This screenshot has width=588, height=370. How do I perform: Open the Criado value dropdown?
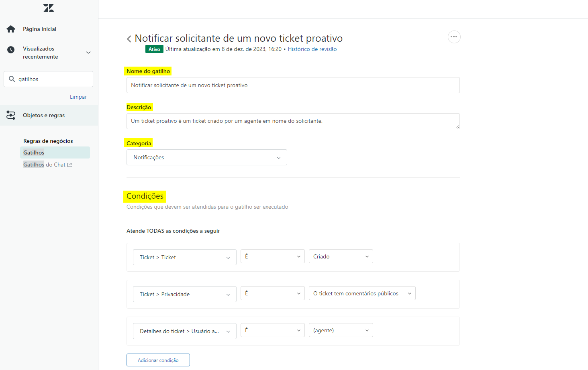pos(341,256)
